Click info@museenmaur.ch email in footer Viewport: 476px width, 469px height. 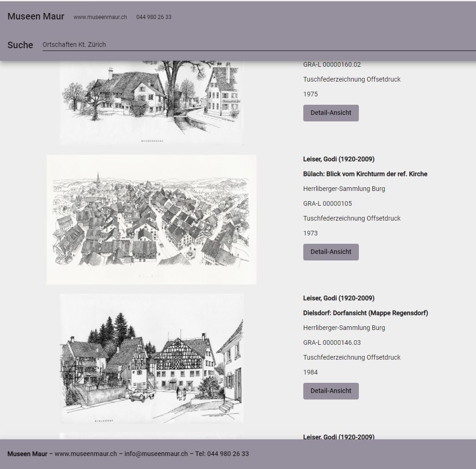coord(156,454)
